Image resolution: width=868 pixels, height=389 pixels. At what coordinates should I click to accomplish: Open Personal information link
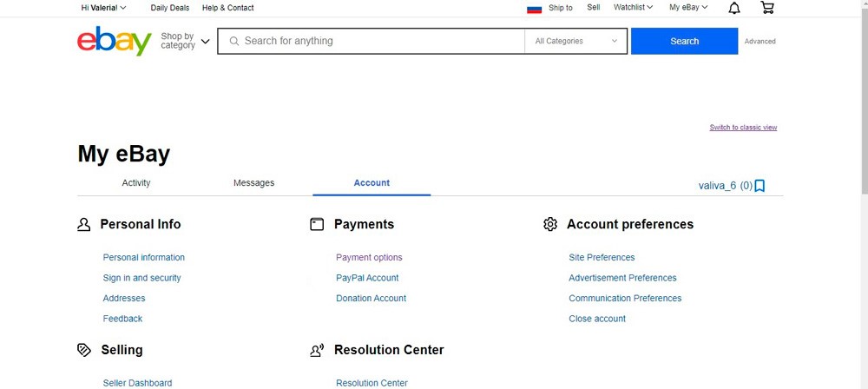[144, 258]
